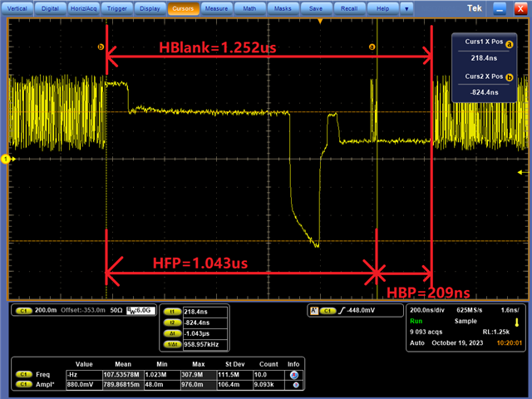Select Curs2 X Pos value -824.4ns
The height and width of the screenshot is (399, 532).
[x=484, y=92]
